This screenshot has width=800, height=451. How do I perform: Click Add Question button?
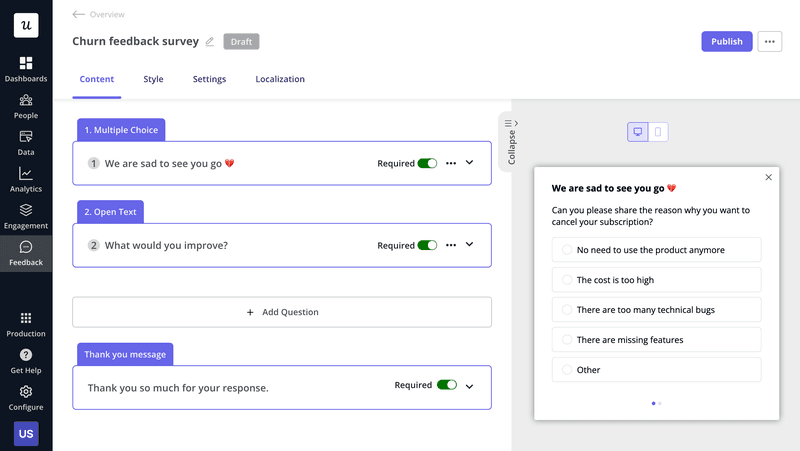click(282, 312)
